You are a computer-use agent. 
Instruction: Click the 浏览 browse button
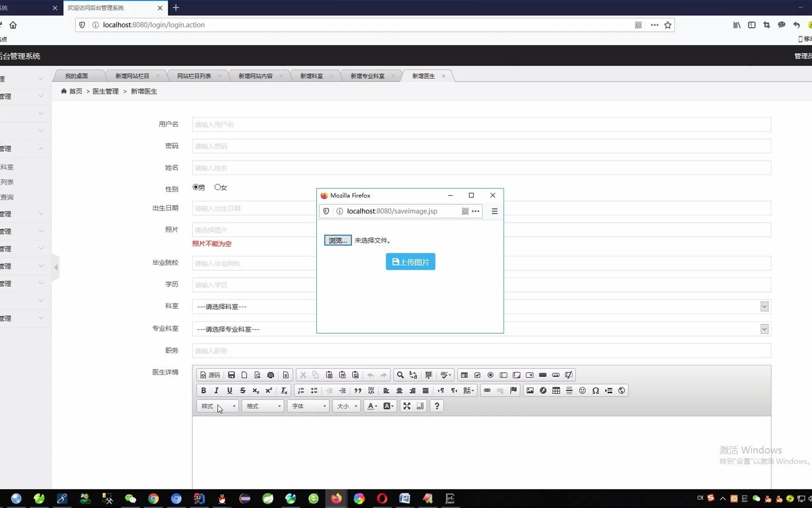click(x=337, y=240)
